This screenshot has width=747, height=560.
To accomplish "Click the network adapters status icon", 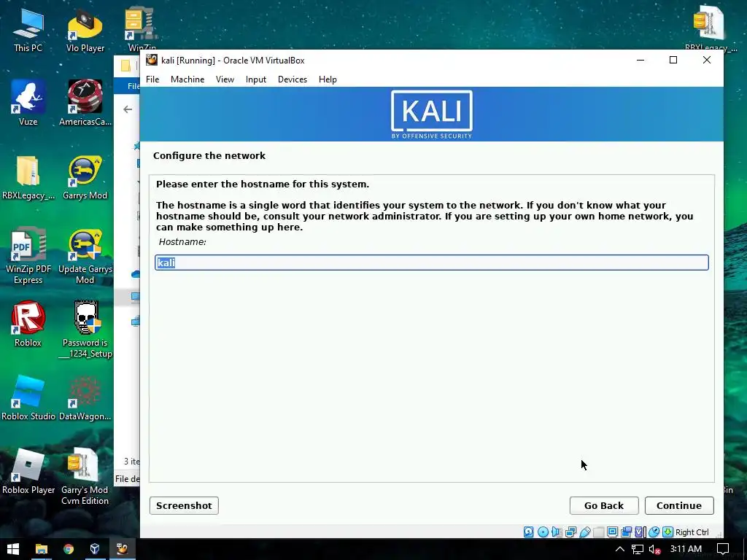I will (x=570, y=532).
